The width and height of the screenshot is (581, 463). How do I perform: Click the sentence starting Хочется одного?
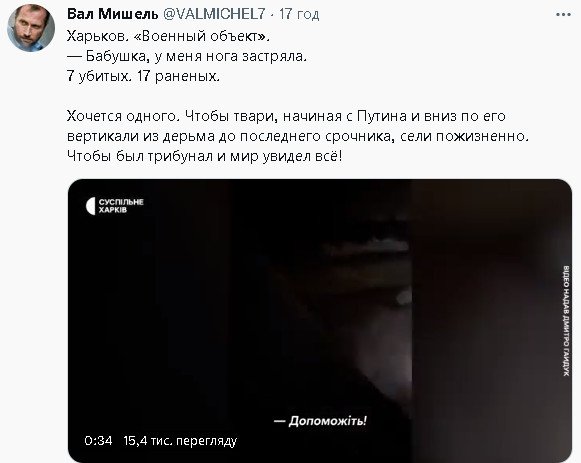point(286,116)
